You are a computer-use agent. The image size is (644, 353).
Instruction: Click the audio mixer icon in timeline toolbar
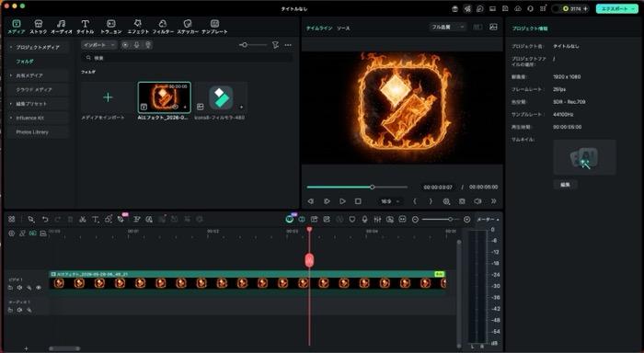click(377, 219)
